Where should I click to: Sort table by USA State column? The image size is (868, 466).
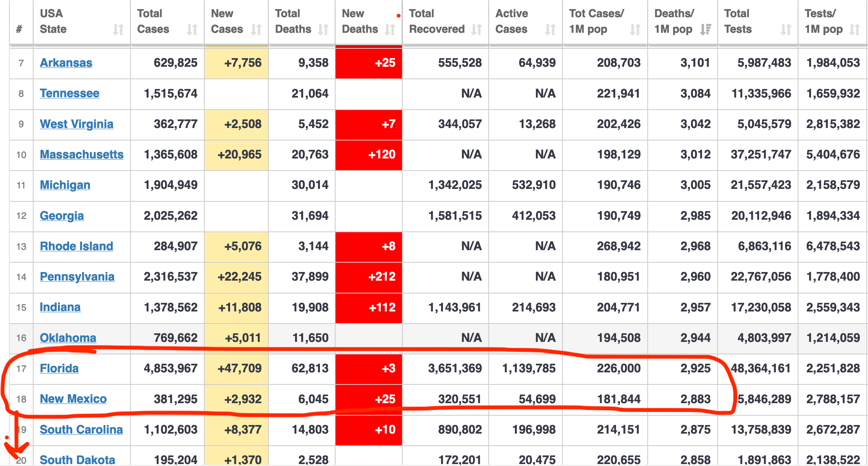pos(118,30)
